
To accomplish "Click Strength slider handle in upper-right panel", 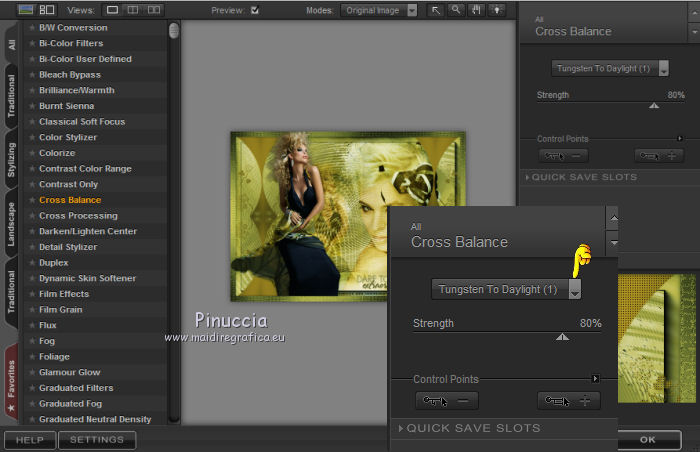I will [x=654, y=104].
